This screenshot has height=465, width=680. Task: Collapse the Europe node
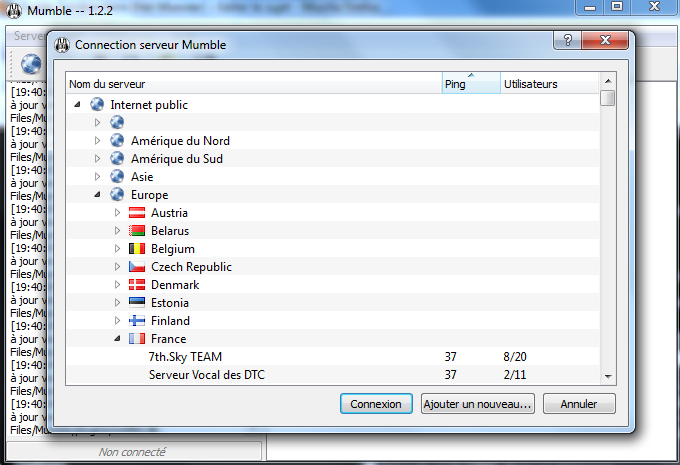click(98, 194)
